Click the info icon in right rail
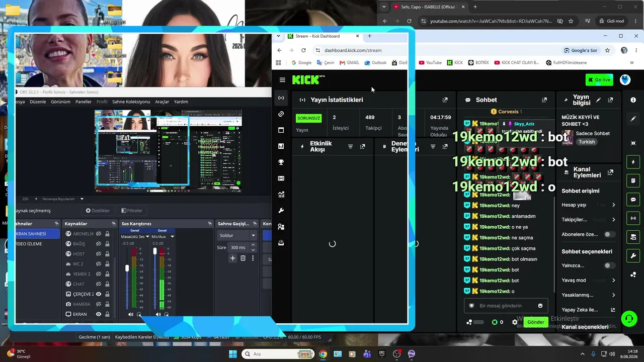644x362 pixels. coord(633,100)
